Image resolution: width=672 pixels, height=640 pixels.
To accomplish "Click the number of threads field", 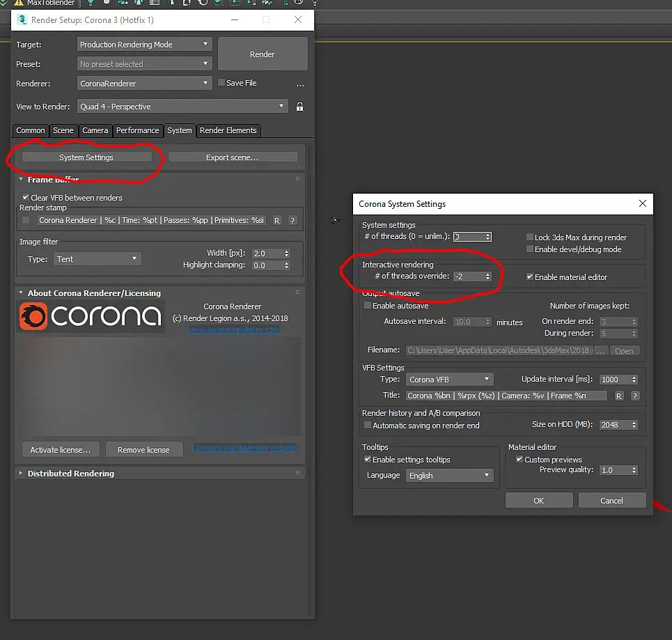I will (x=469, y=237).
